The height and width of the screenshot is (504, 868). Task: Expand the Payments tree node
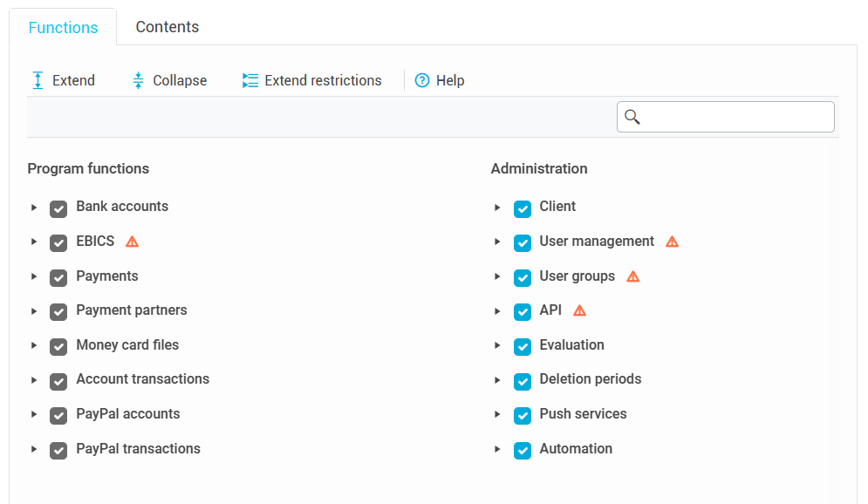(34, 276)
